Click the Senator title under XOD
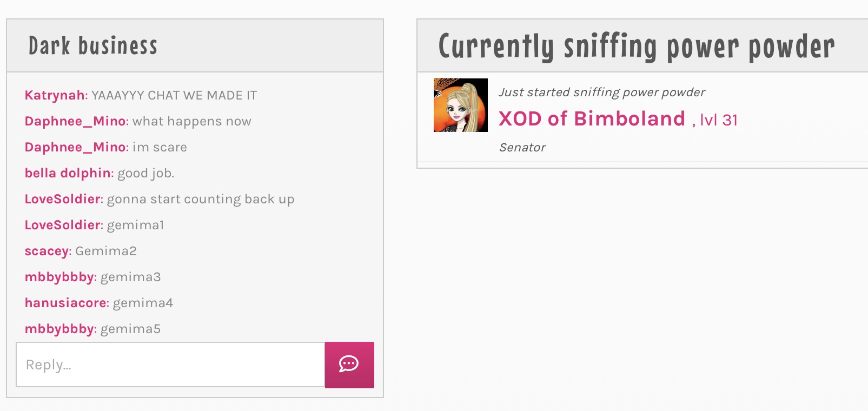868x411 pixels. tap(522, 148)
